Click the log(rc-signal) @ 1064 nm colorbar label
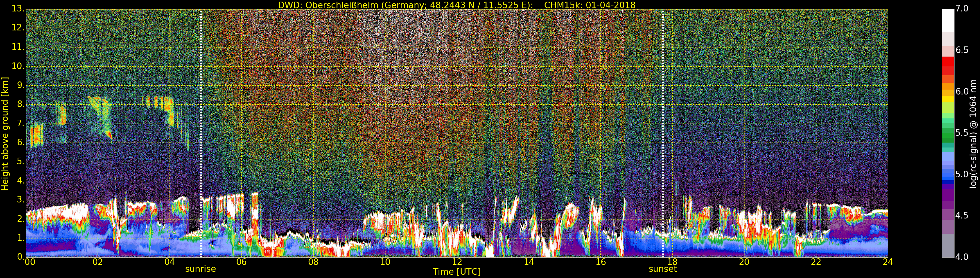 click(972, 133)
